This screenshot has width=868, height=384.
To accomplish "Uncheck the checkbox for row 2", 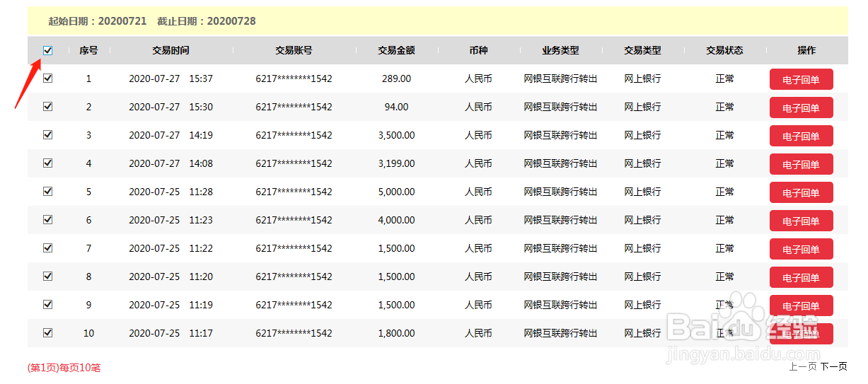I will pyautogui.click(x=47, y=107).
